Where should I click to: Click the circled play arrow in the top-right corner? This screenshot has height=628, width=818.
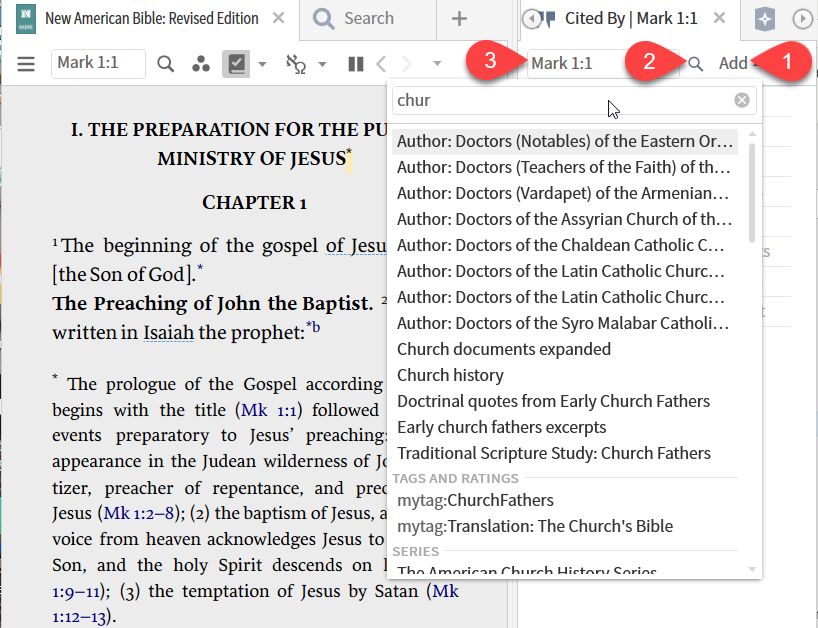[x=801, y=19]
